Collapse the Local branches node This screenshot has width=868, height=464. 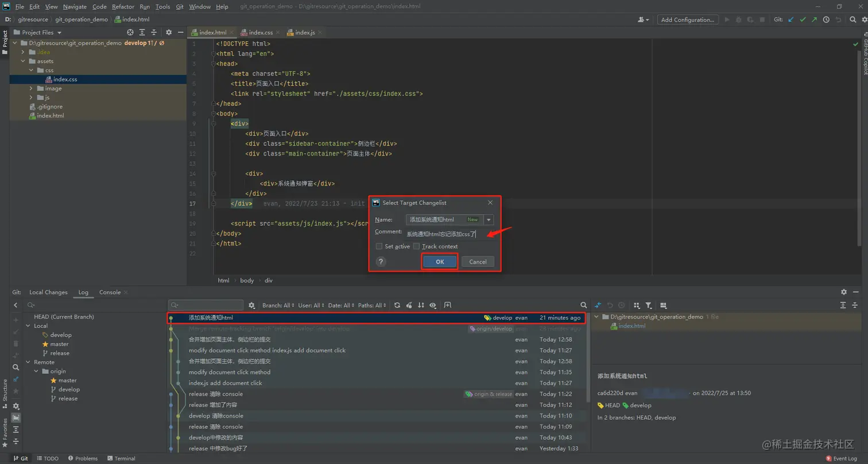[29, 326]
